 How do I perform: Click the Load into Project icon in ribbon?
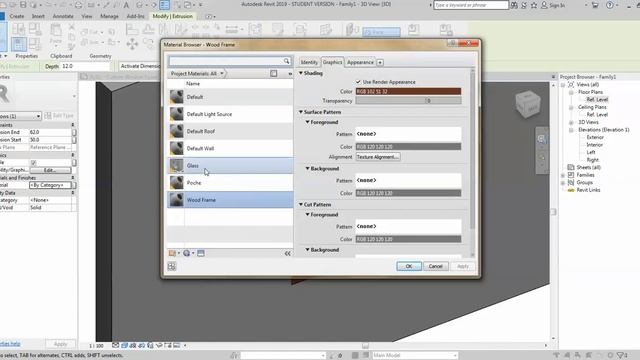414,30
